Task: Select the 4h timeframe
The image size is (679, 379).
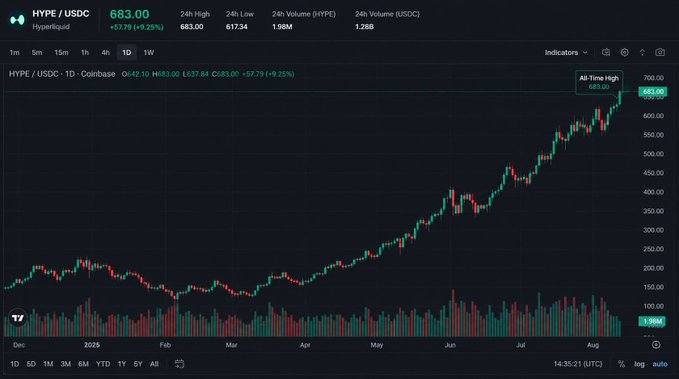Action: (105, 52)
